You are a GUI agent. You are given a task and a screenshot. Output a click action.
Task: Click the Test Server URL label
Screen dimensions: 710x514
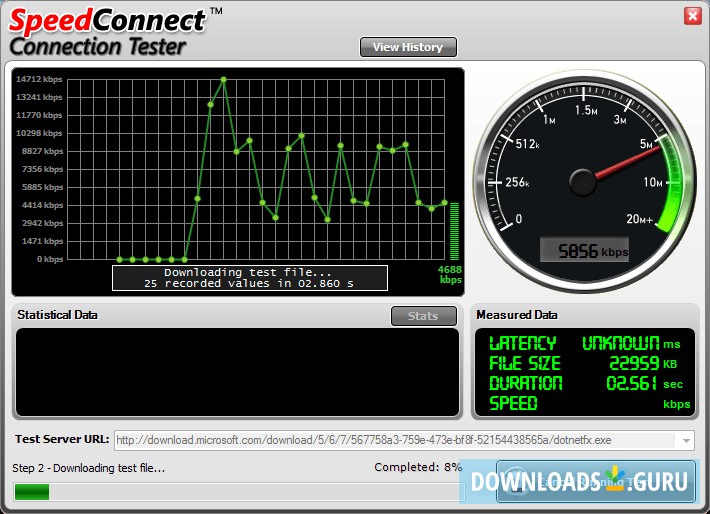point(62,439)
